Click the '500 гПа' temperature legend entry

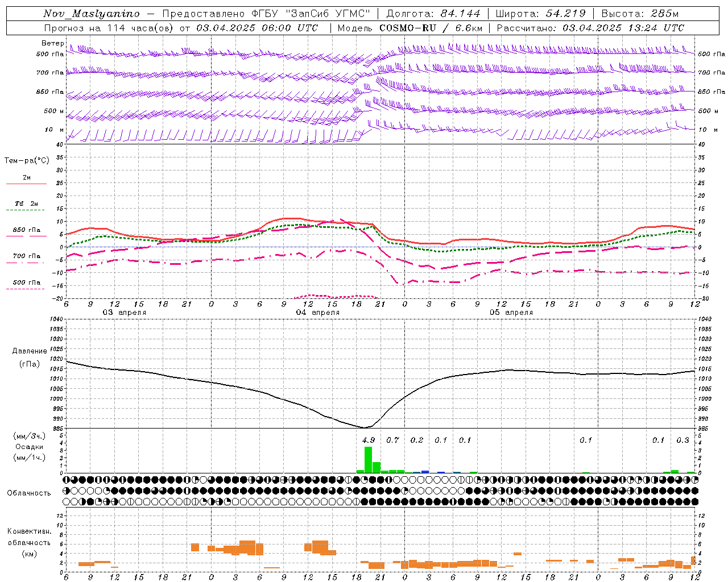27,282
